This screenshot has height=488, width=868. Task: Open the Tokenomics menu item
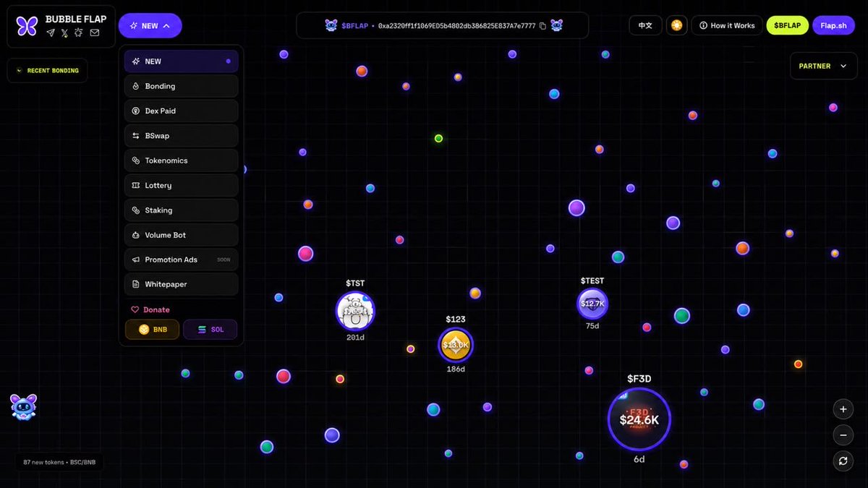pyautogui.click(x=181, y=160)
